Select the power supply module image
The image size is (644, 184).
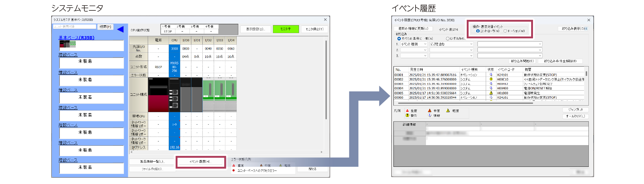(158, 95)
